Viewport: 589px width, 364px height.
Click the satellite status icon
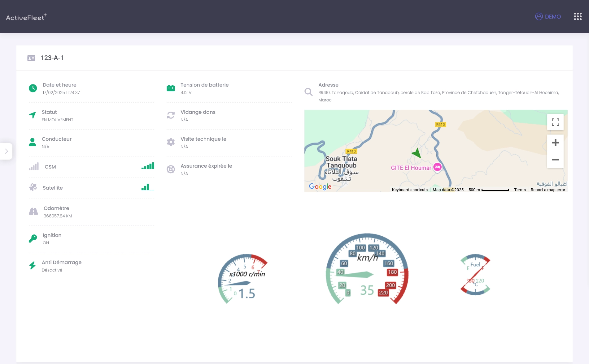pyautogui.click(x=33, y=187)
